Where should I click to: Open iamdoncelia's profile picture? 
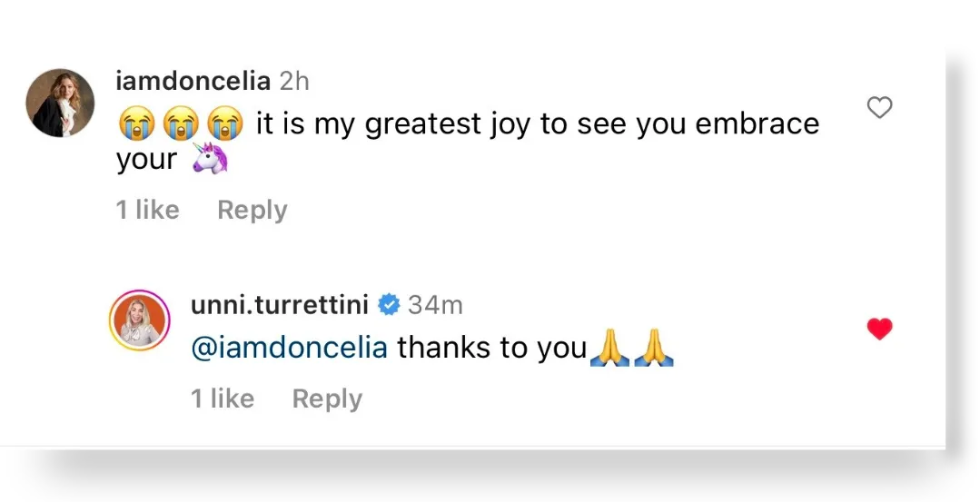(x=60, y=103)
